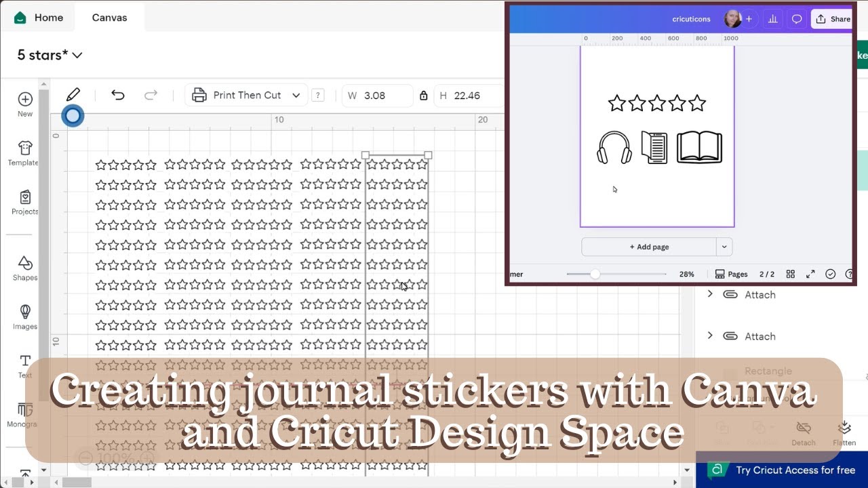Open the Print Then Cut operation dropdown
The width and height of the screenshot is (868, 488).
(246, 96)
